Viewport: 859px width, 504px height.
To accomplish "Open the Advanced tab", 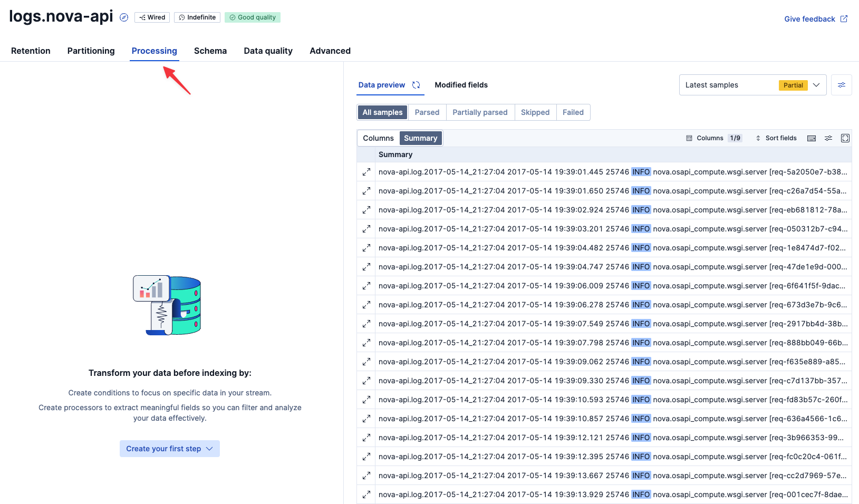I will tap(330, 51).
